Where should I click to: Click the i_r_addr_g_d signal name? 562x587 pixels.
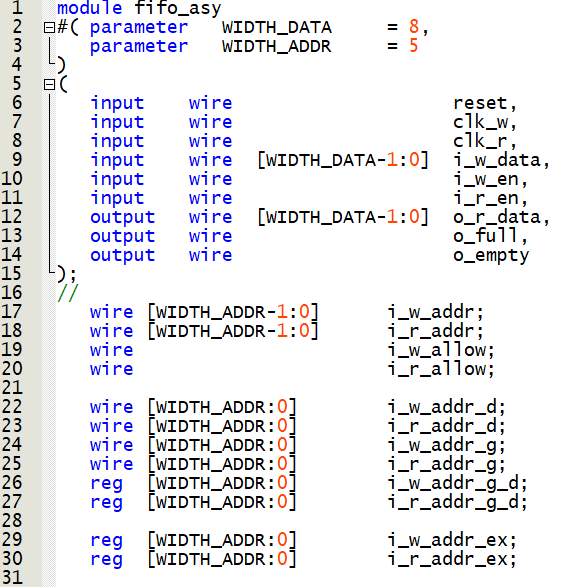453,503
